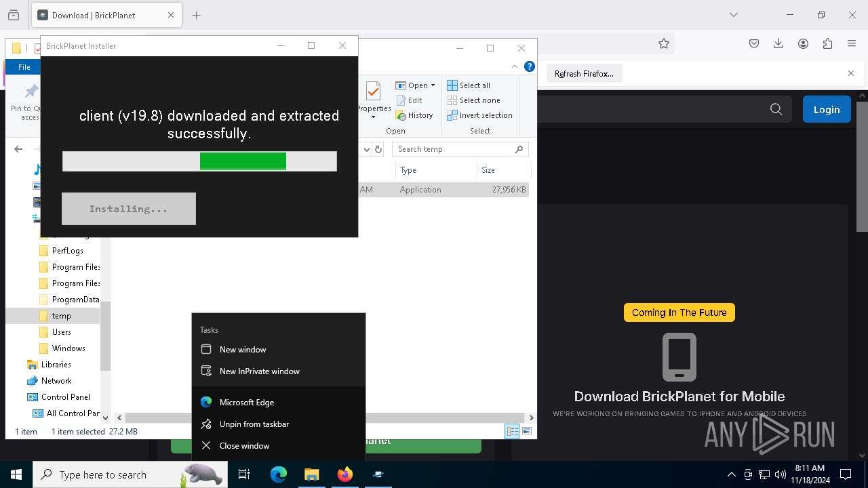Screen dimensions: 868x488
Task: Open a new Firefox tab
Action: (x=197, y=15)
